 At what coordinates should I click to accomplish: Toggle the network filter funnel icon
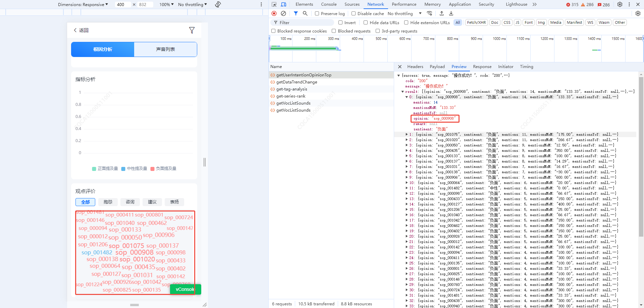(x=296, y=13)
